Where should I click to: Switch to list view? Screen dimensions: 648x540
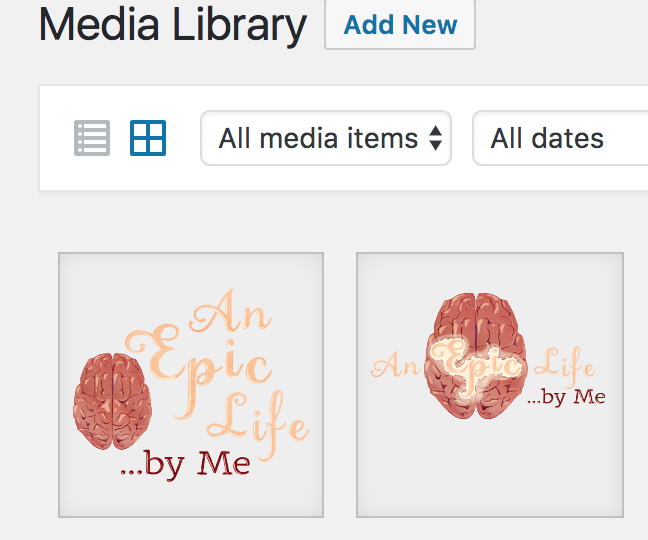click(x=92, y=138)
